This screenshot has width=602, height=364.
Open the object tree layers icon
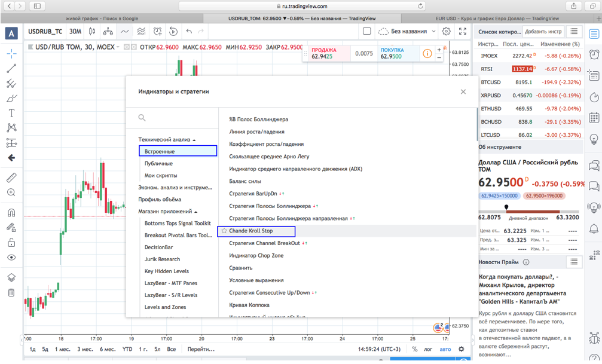(x=11, y=277)
